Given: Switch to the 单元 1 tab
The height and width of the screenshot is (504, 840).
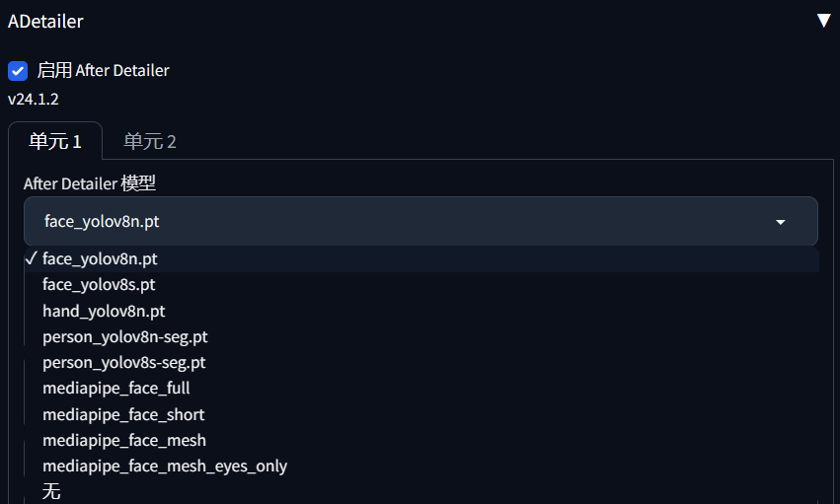Looking at the screenshot, I should [x=55, y=142].
